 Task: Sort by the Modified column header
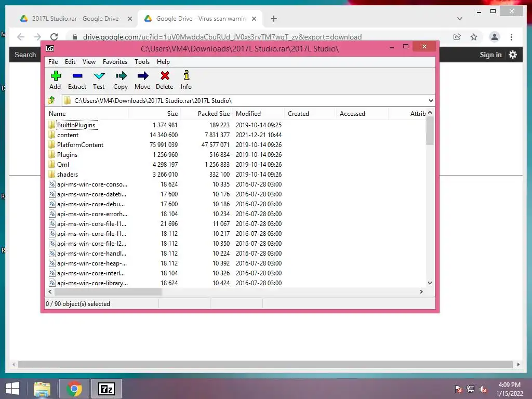[258, 114]
